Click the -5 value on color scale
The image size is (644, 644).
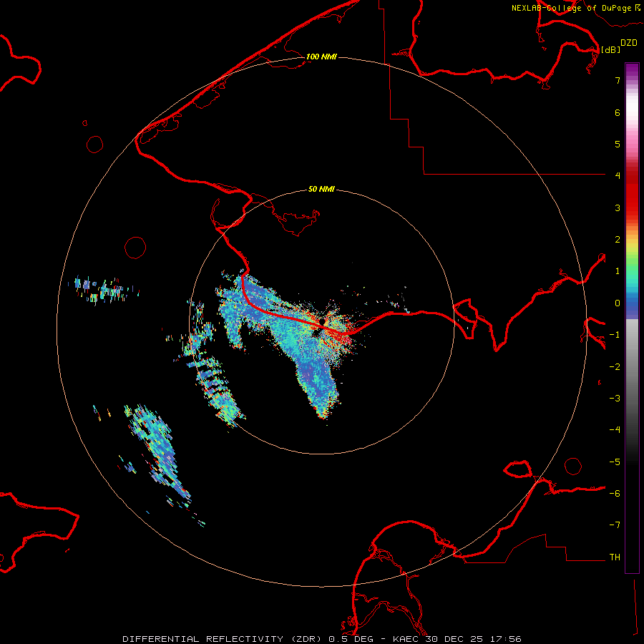tap(615, 462)
